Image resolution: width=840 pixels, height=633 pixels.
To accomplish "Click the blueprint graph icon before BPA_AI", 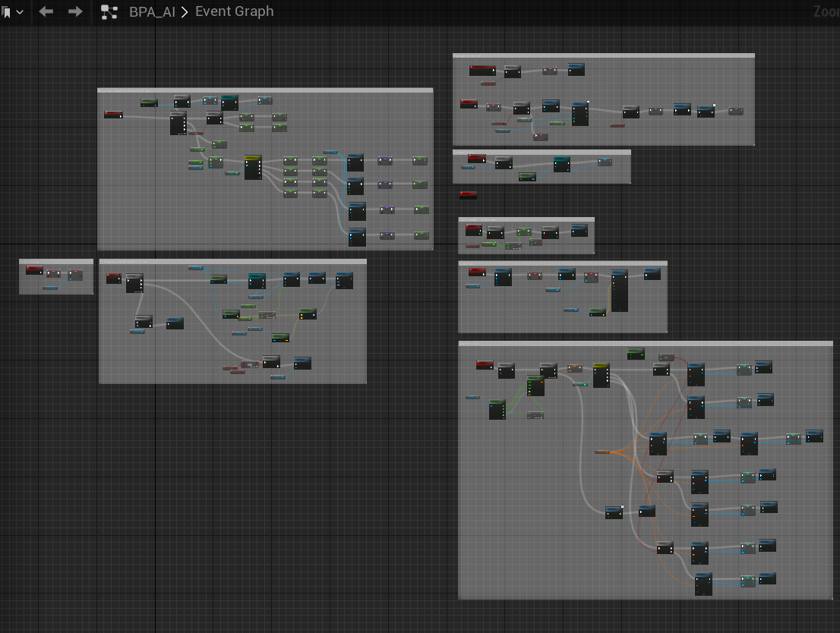I will pos(109,12).
